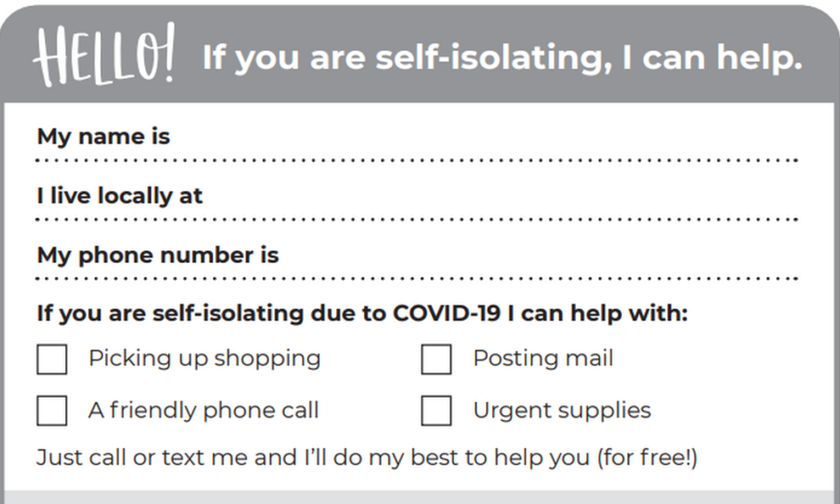Enable the A friendly phone call checkbox
This screenshot has height=504, width=840.
(52, 411)
